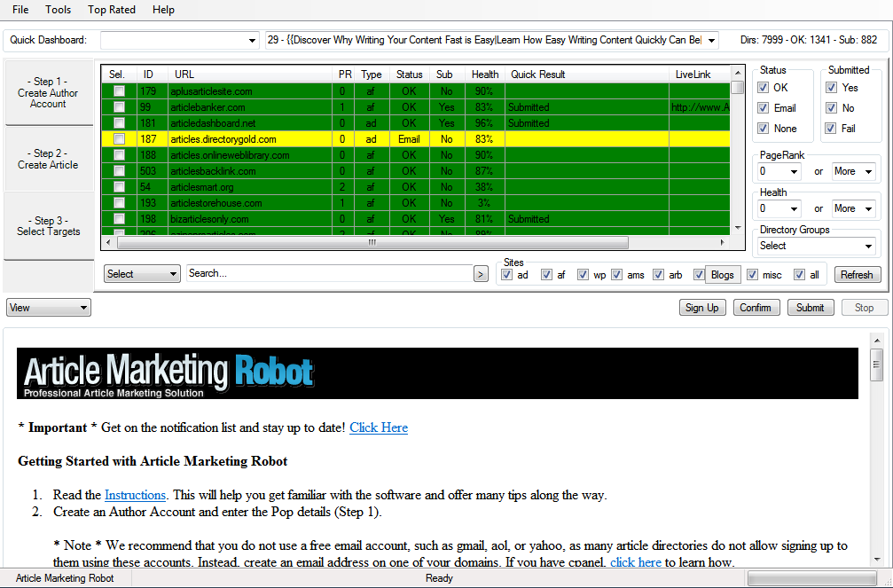The height and width of the screenshot is (588, 893).
Task: Open the Instructions link
Action: [135, 495]
